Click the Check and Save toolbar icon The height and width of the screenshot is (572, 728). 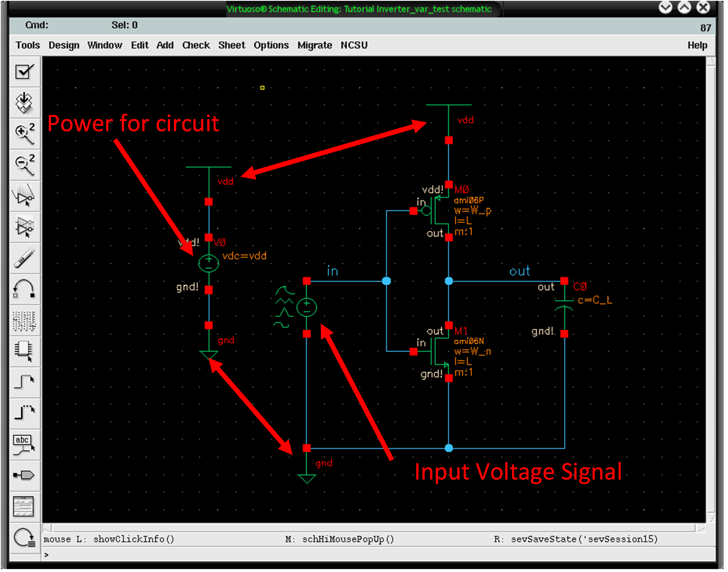pyautogui.click(x=24, y=72)
